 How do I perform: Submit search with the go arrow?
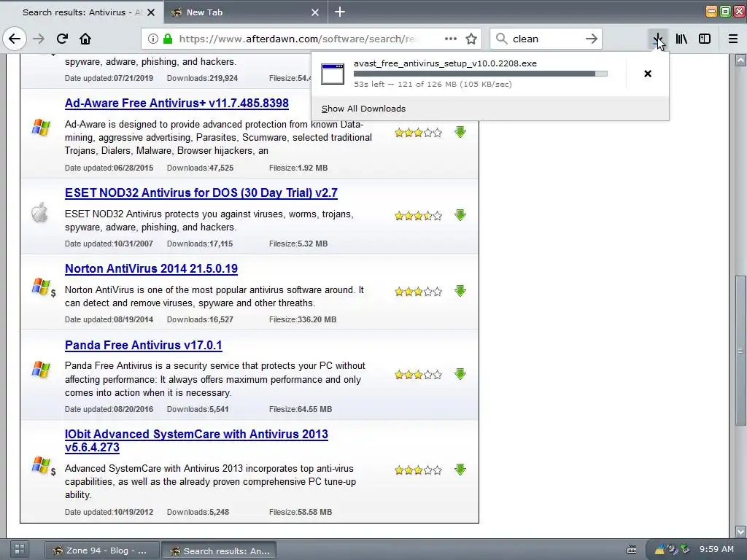click(x=591, y=39)
